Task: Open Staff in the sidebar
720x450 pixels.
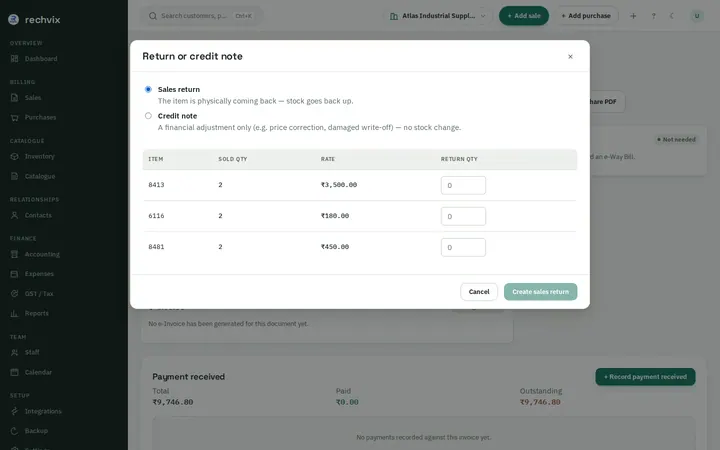Action: 32,353
